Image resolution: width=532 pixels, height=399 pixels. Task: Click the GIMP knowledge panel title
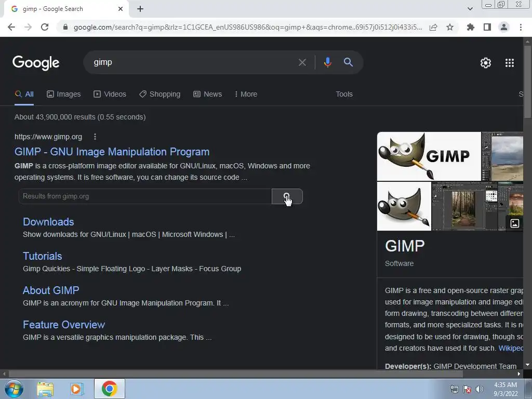[405, 246]
